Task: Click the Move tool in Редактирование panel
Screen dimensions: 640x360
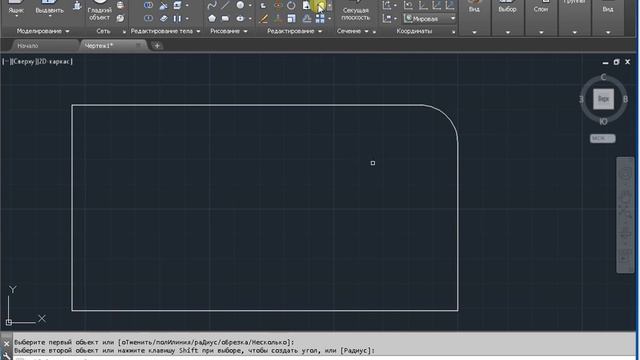Action: point(278,5)
